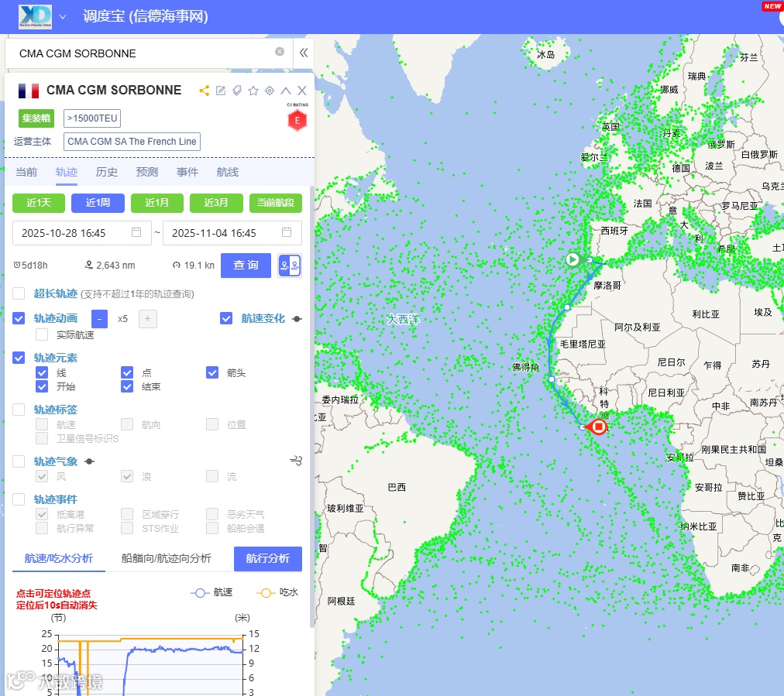The image size is (784, 696).
Task: Open the 船艏向/航迹向分析 tab
Action: 166,559
